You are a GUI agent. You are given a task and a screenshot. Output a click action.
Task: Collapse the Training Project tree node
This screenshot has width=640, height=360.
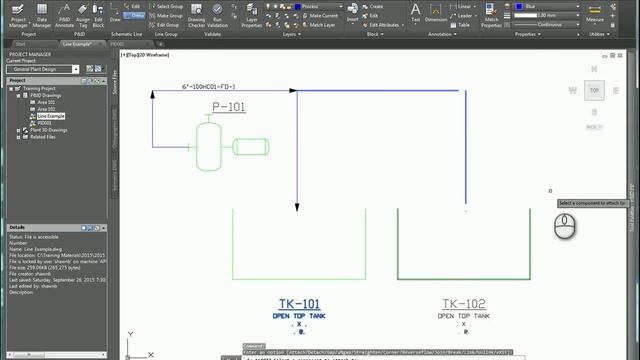coord(11,89)
